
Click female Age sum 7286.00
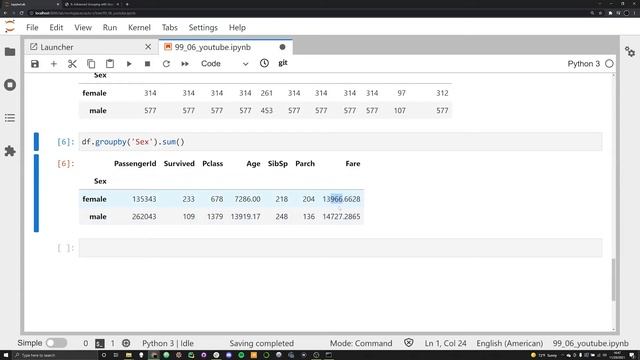[x=247, y=199]
